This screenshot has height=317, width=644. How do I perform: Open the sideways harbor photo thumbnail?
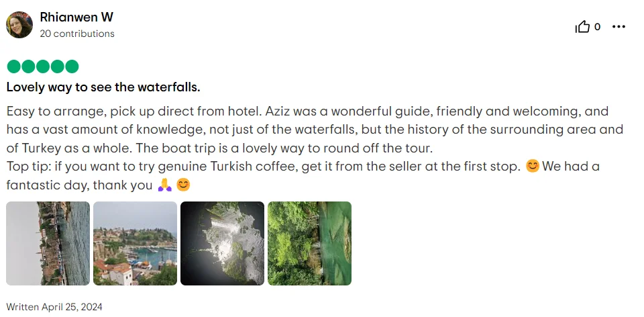click(48, 243)
